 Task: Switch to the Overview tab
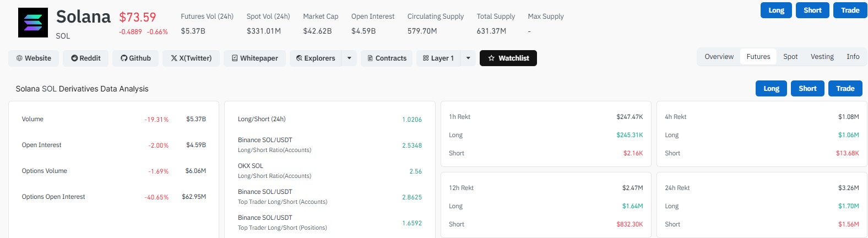point(719,57)
